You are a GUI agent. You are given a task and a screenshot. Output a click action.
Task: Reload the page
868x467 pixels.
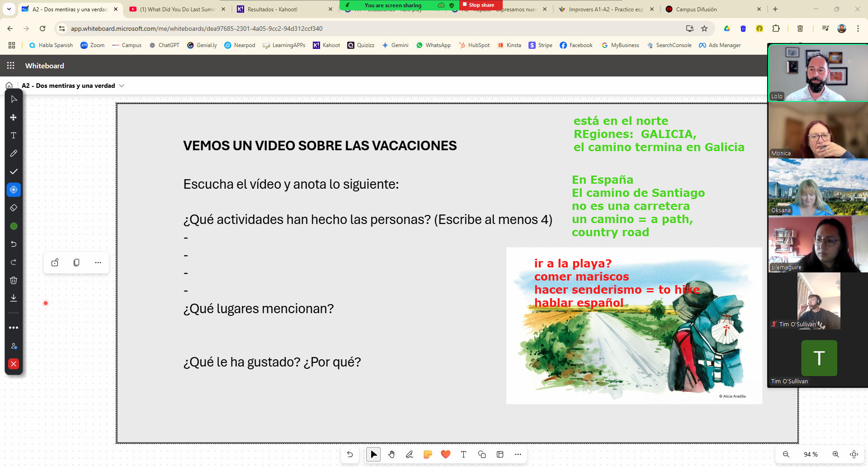[x=42, y=29]
